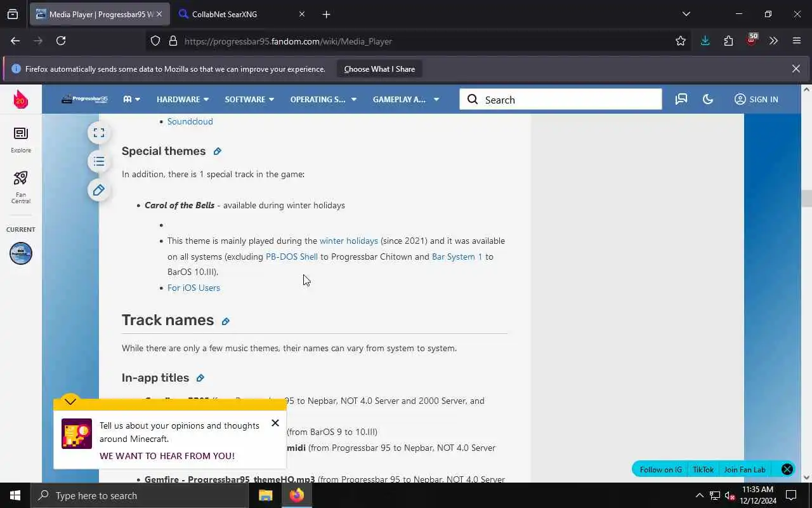Open the extensions puzzle icon
Image resolution: width=812 pixels, height=508 pixels.
728,41
